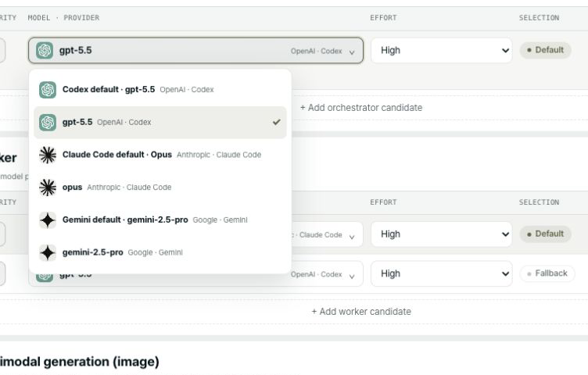Click the OpenAI icon beside the selected gpt-5.5 option
Image resolution: width=588 pixels, height=375 pixels.
point(48,123)
